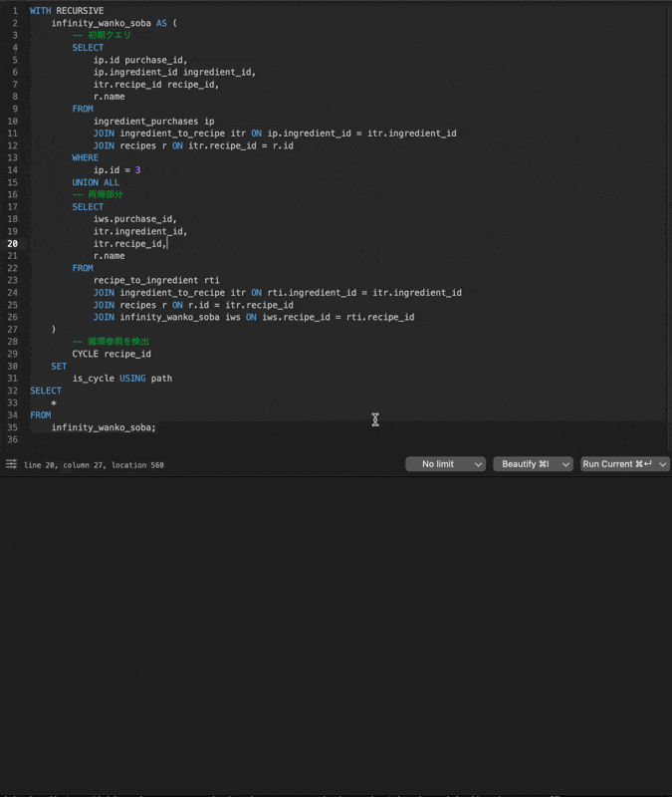Click the SET keyword on line 30
The image size is (672, 797).
pyautogui.click(x=59, y=366)
